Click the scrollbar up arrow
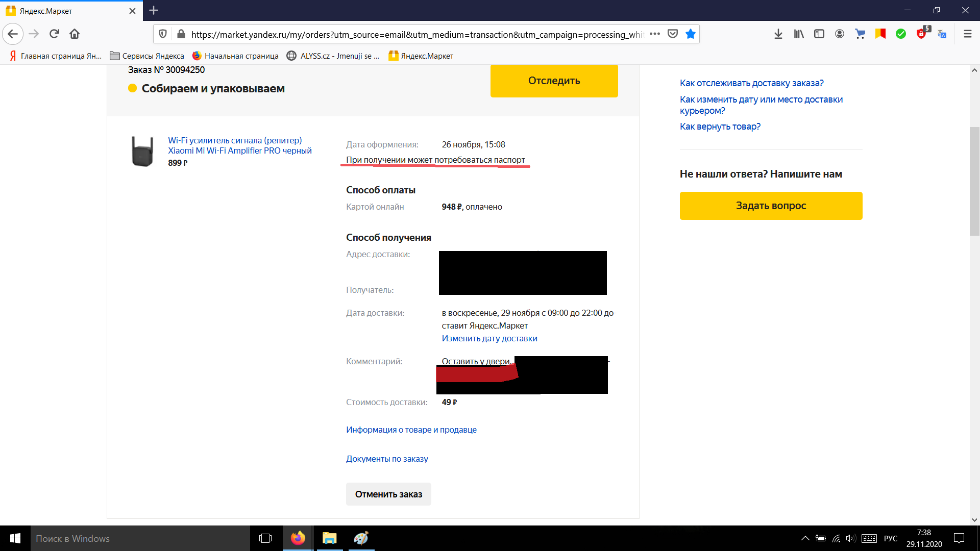 click(974, 70)
